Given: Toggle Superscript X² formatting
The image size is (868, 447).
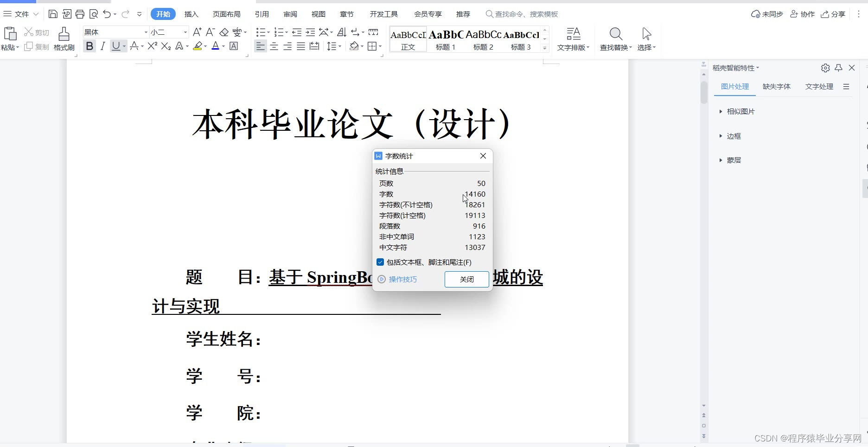Looking at the screenshot, I should pos(153,46).
